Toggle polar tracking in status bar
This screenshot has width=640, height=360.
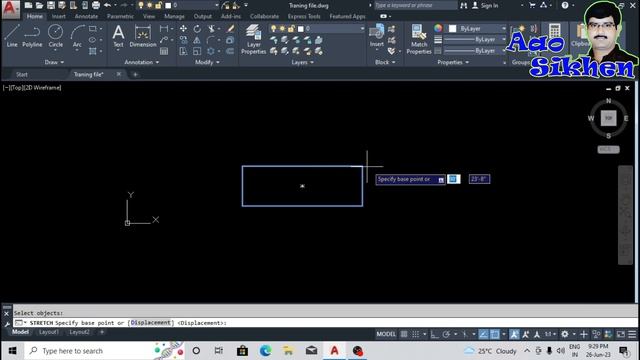pos(446,334)
